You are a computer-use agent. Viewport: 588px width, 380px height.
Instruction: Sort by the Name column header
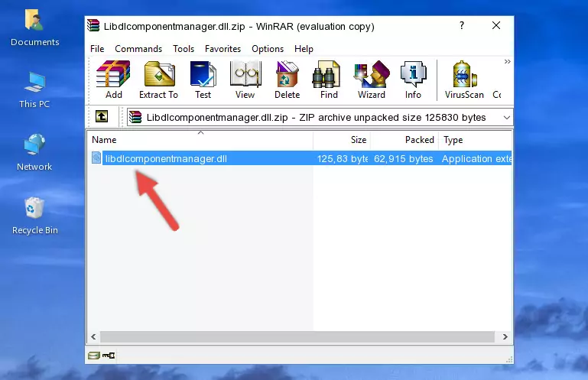click(x=200, y=140)
